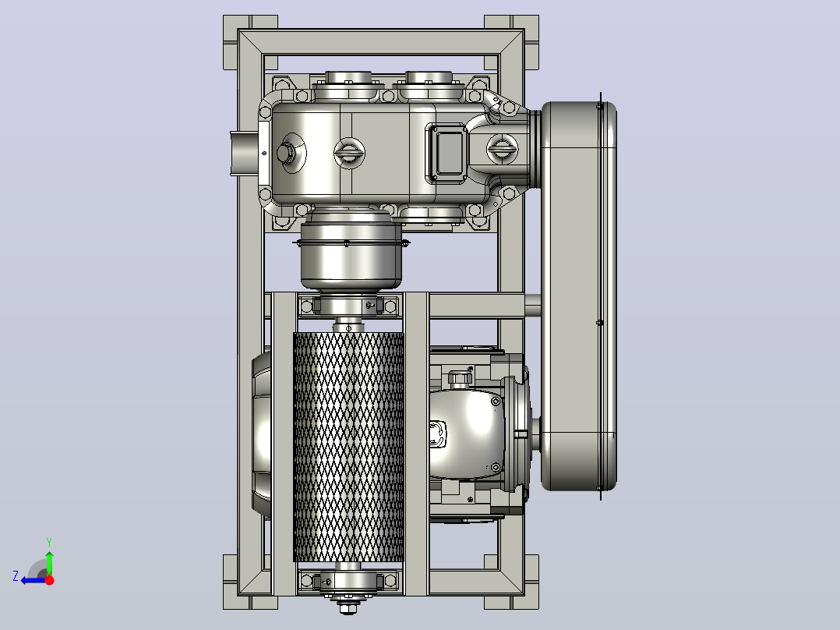
Task: Pick the hex nut at bottom shaft end
Action: pyautogui.click(x=348, y=607)
